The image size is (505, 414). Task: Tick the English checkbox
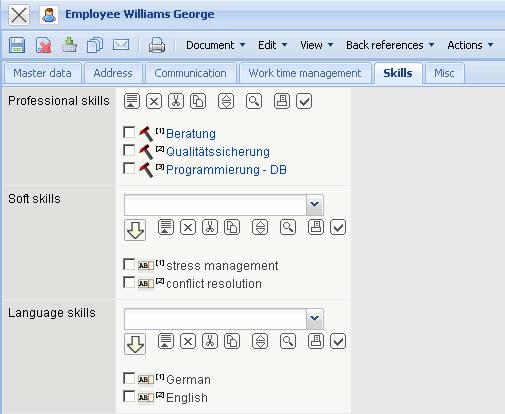coord(129,396)
